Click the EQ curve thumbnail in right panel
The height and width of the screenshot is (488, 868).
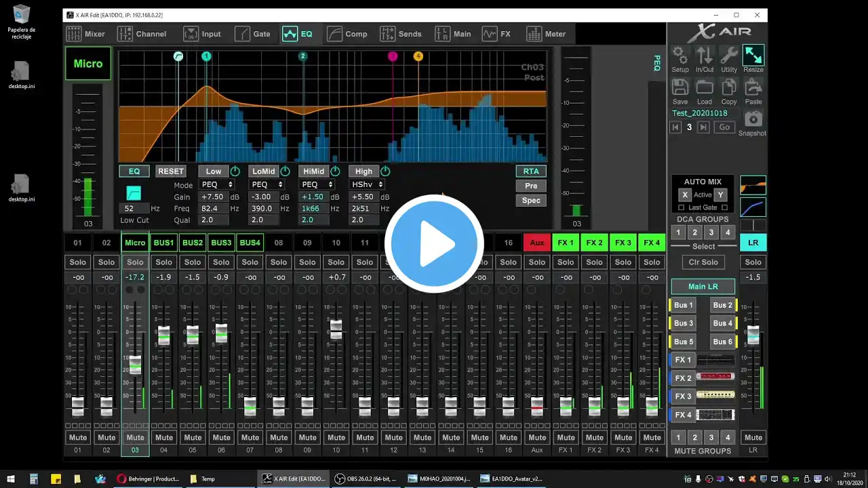(753, 185)
